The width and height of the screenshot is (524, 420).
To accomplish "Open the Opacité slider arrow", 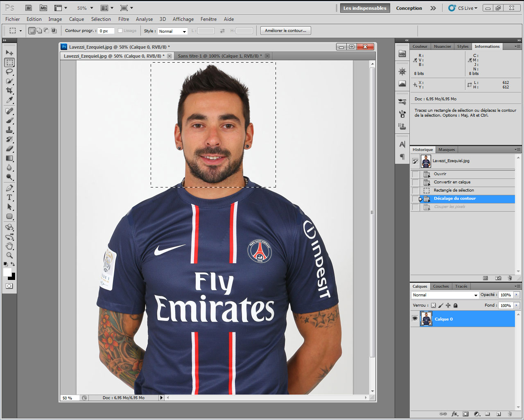I will coord(517,295).
